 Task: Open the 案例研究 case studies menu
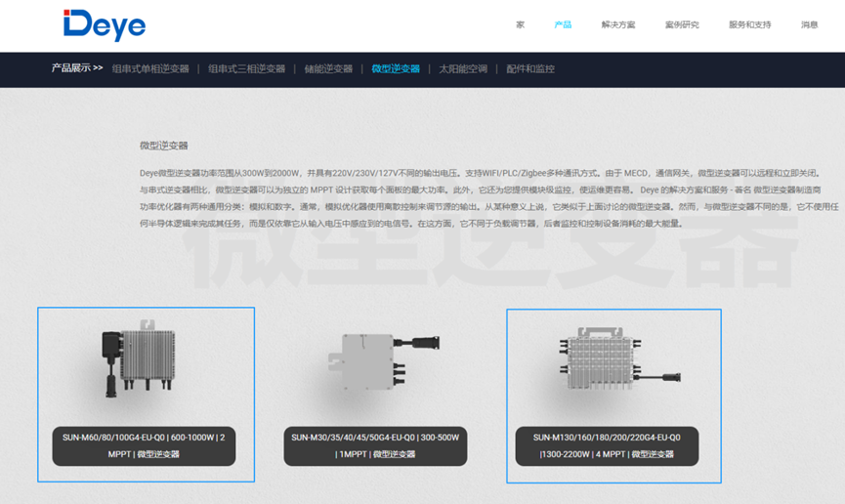coord(682,24)
